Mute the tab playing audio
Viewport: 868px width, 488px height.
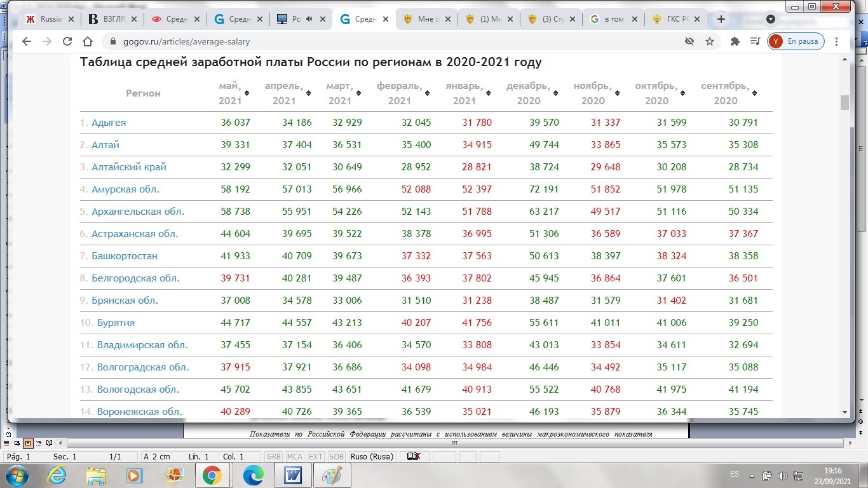click(x=309, y=19)
